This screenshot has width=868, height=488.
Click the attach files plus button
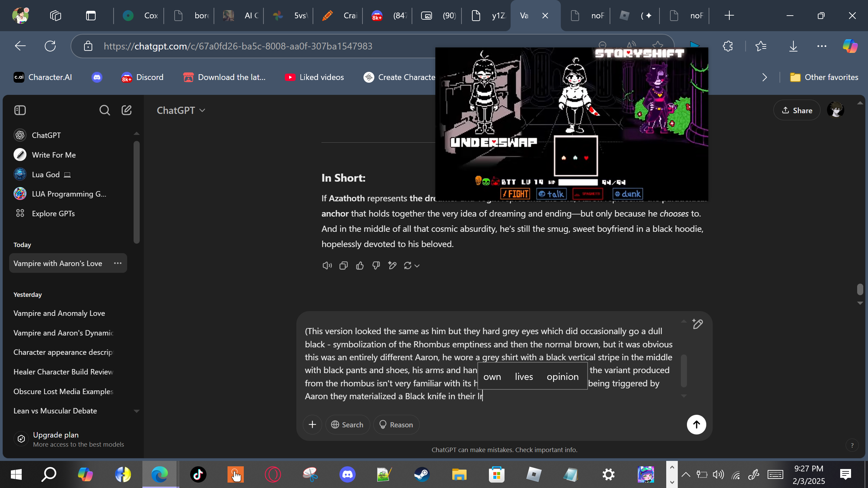pos(312,425)
